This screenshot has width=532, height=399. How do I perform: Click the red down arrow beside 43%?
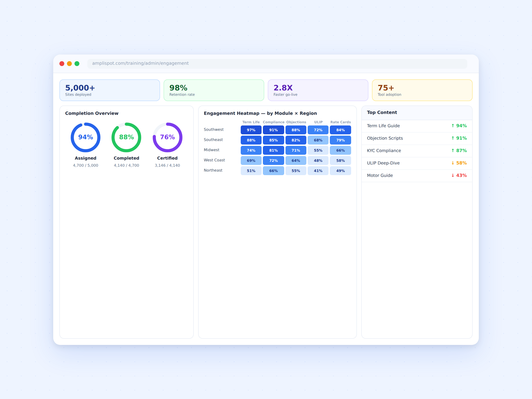(453, 176)
